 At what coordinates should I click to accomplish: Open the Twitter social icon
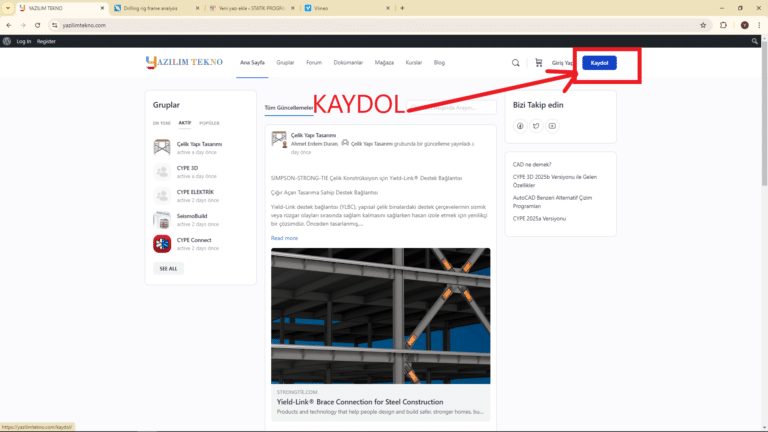tap(536, 126)
